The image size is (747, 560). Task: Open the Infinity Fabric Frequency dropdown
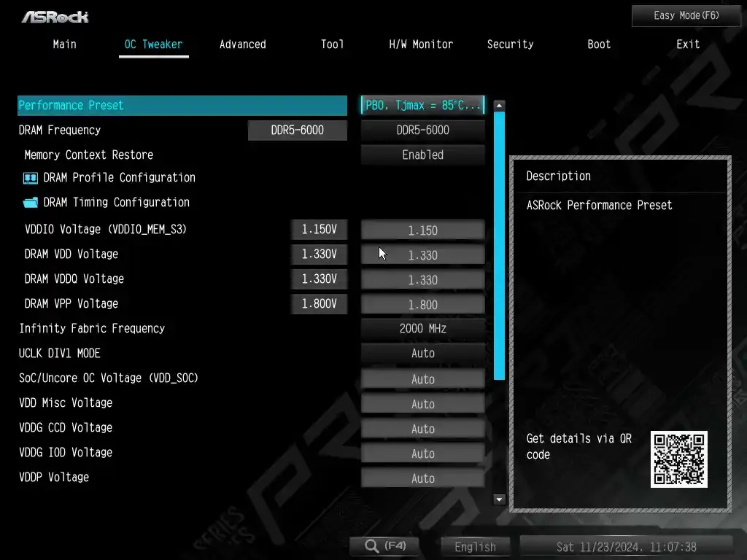tap(422, 328)
